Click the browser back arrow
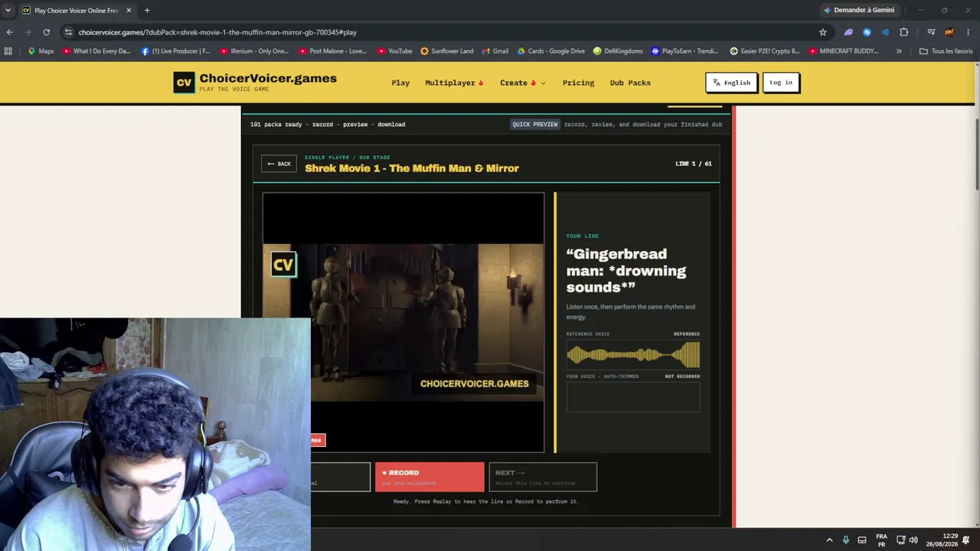980x551 pixels. [9, 32]
